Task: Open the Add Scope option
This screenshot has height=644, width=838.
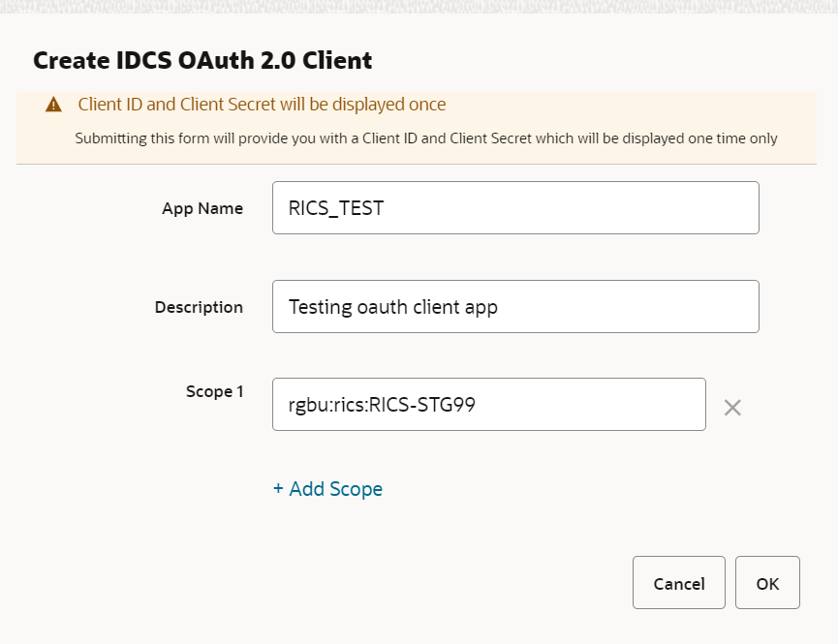Action: tap(326, 489)
